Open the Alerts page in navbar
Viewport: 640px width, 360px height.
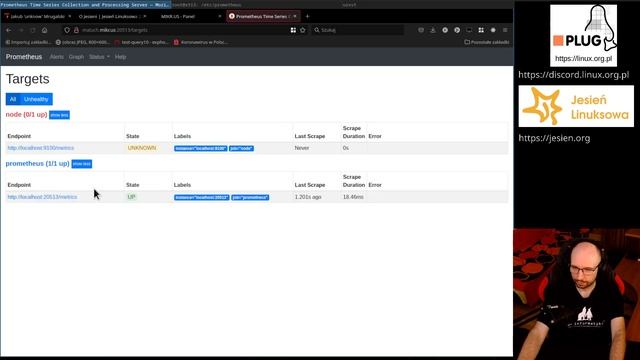coord(57,57)
